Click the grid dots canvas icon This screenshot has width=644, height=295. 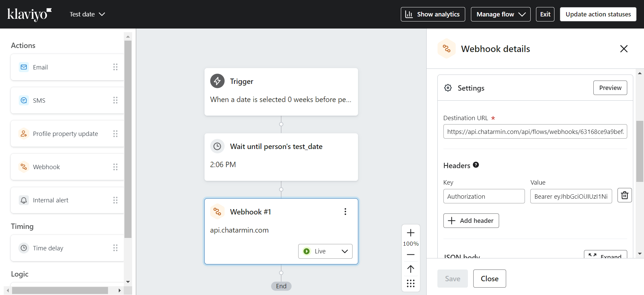pos(411,283)
